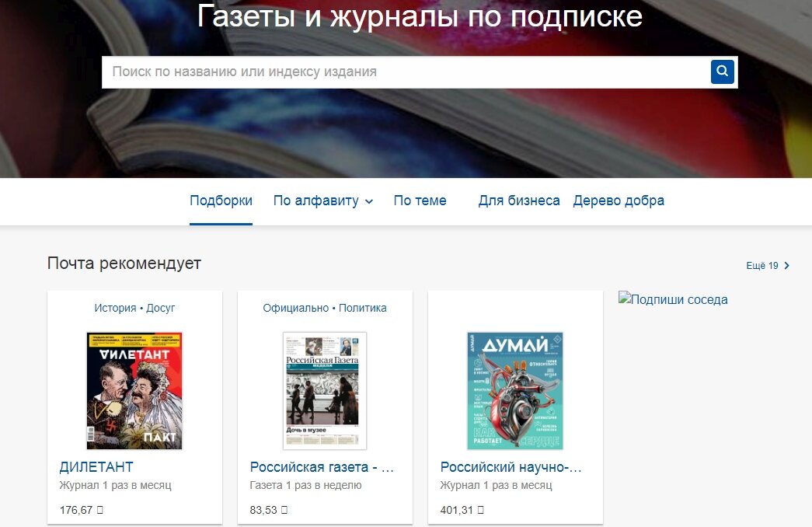Open the Подборки tab
812x527 pixels.
(221, 201)
